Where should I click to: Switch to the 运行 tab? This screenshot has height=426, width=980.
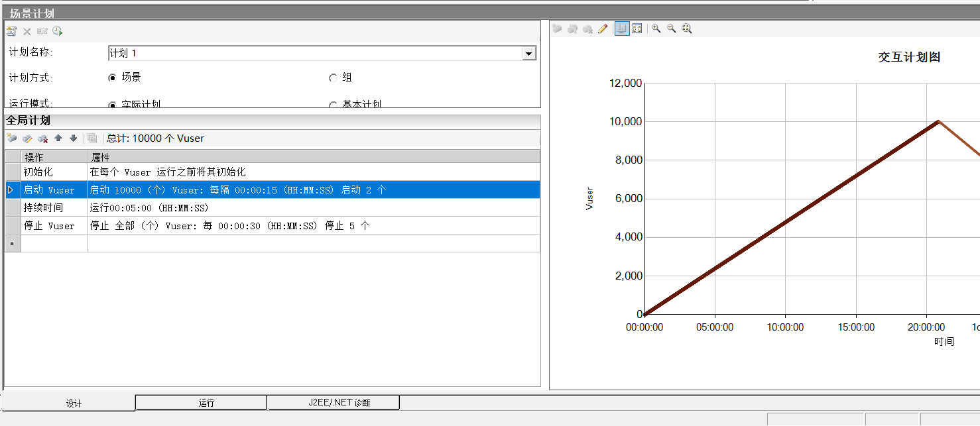pyautogui.click(x=200, y=402)
